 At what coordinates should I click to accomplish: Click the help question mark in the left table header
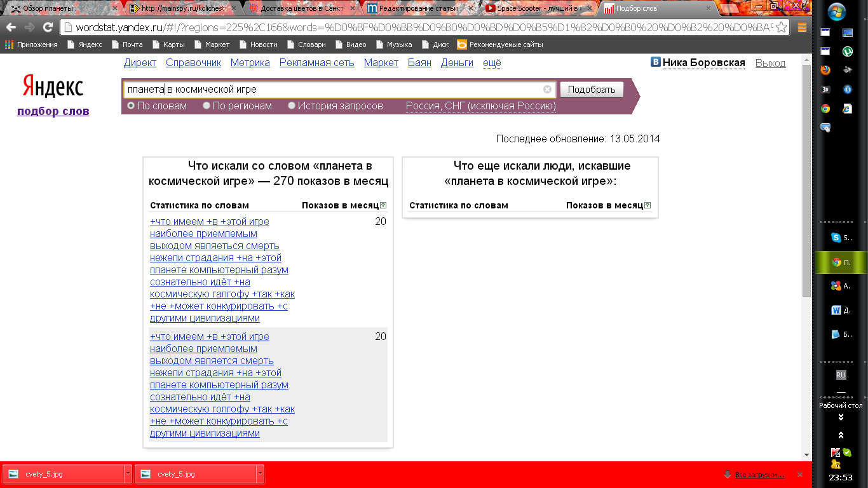pyautogui.click(x=383, y=205)
